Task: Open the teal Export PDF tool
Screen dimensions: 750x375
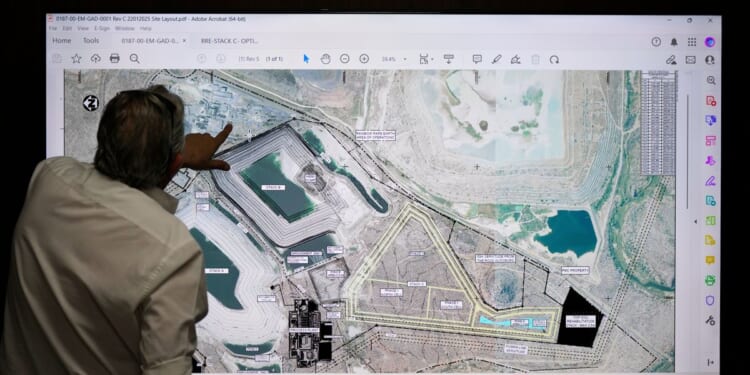Action: tap(711, 200)
